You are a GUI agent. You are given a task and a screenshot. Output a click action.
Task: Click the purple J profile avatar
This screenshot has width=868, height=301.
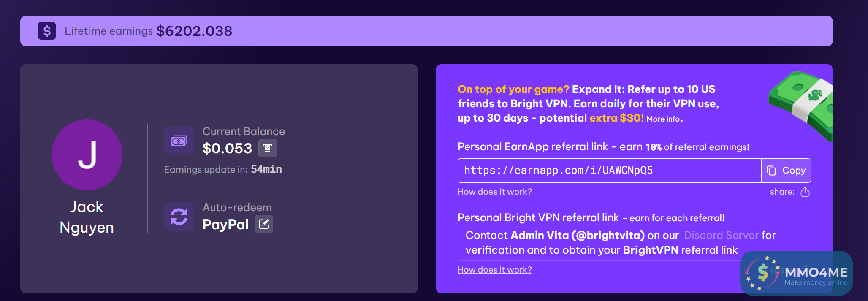87,155
